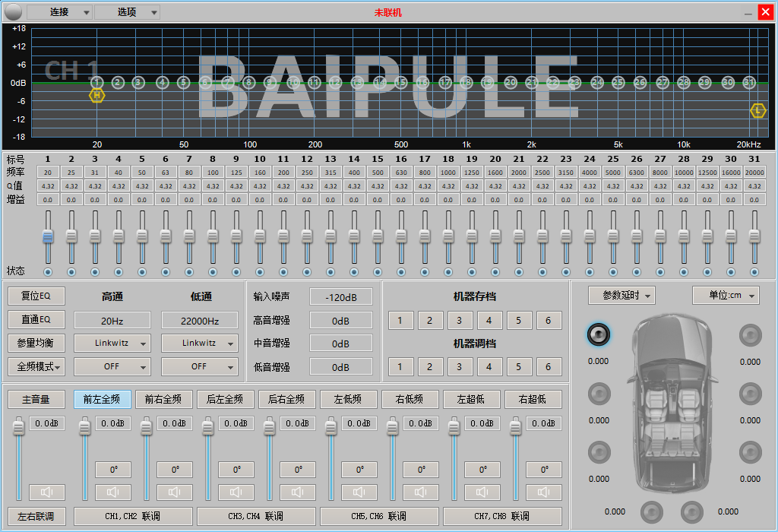Mute the 后右全频 channel
The height and width of the screenshot is (532, 778).
click(298, 492)
